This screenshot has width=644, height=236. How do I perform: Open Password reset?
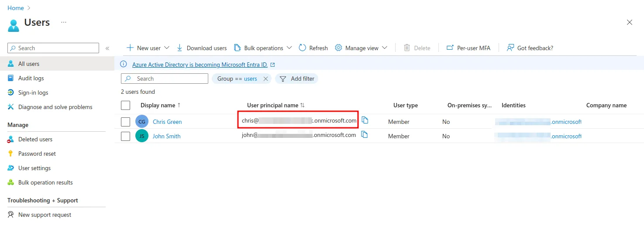[x=37, y=154]
